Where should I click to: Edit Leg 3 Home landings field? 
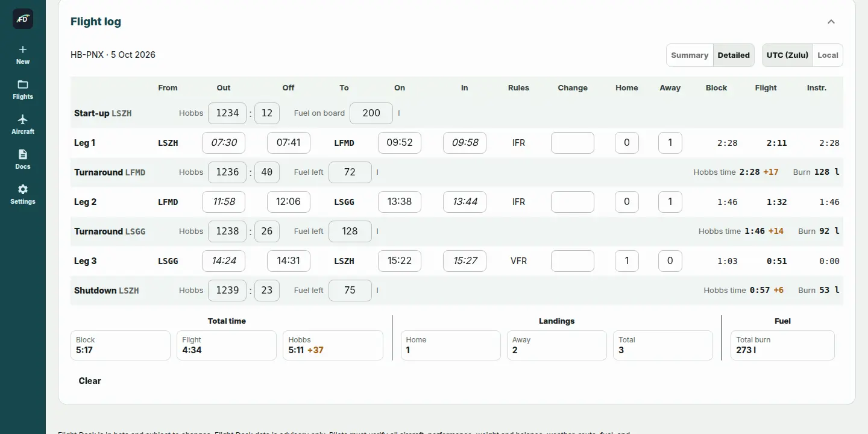coord(627,261)
